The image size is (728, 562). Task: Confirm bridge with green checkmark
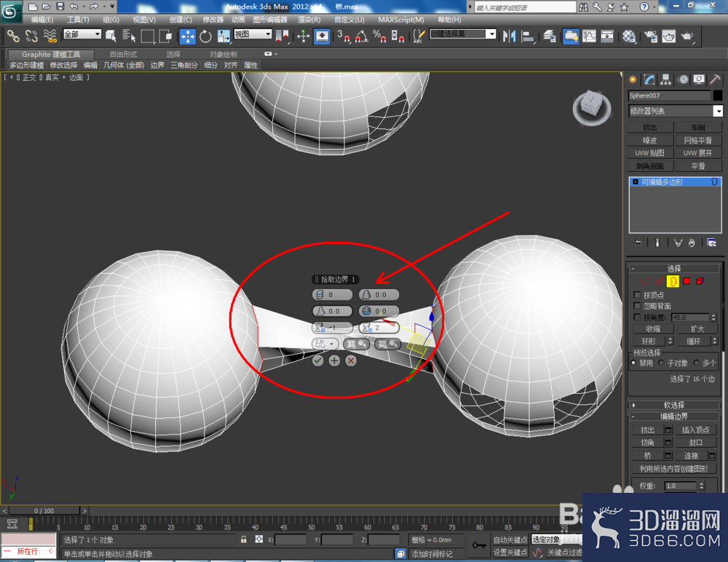click(x=317, y=360)
